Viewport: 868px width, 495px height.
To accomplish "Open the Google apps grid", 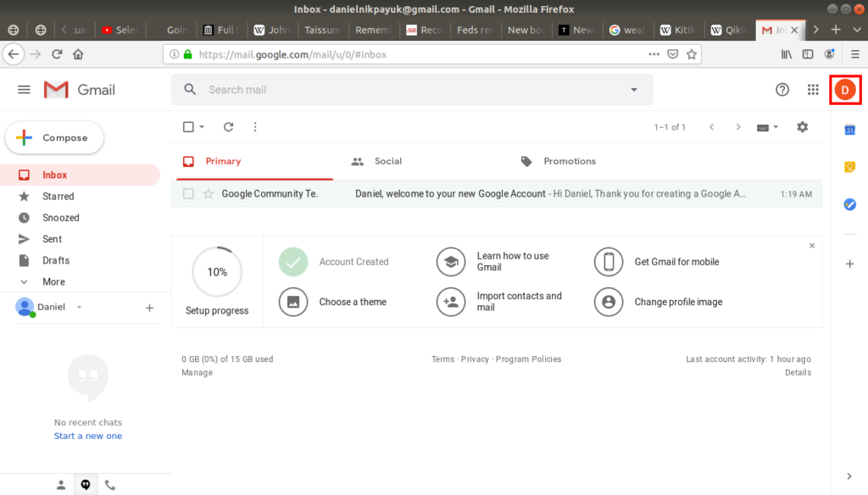I will tap(813, 90).
